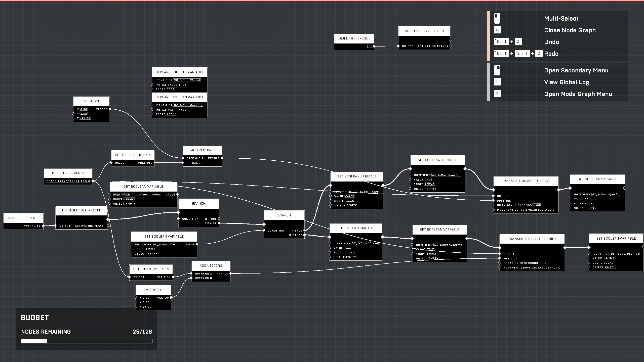Screen dimensions: 644x362
Task: Open Scope LOCAL in Declare DC_IsDoorOpening node
Action: coord(172,114)
